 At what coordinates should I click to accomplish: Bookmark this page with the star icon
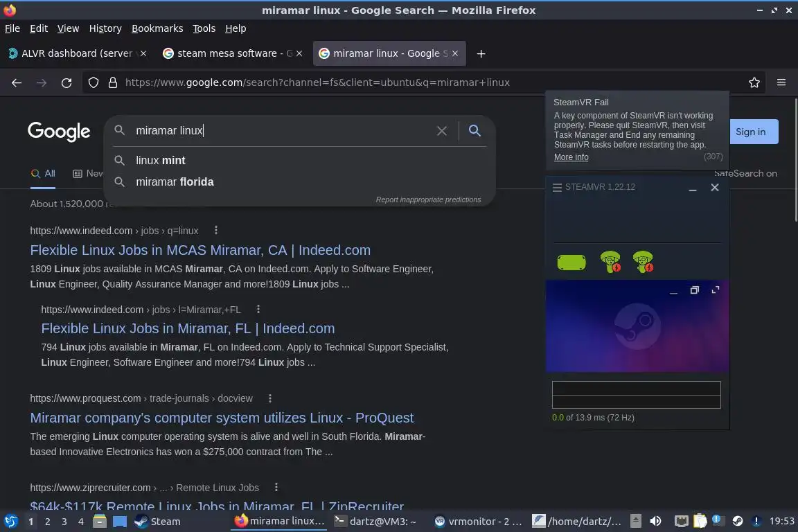[754, 82]
